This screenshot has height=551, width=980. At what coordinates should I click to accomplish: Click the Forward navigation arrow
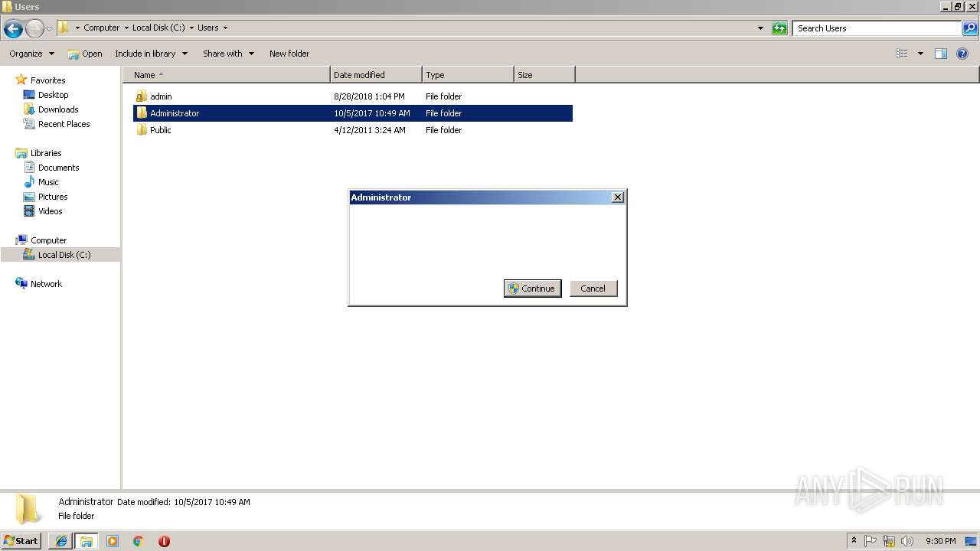(x=34, y=29)
